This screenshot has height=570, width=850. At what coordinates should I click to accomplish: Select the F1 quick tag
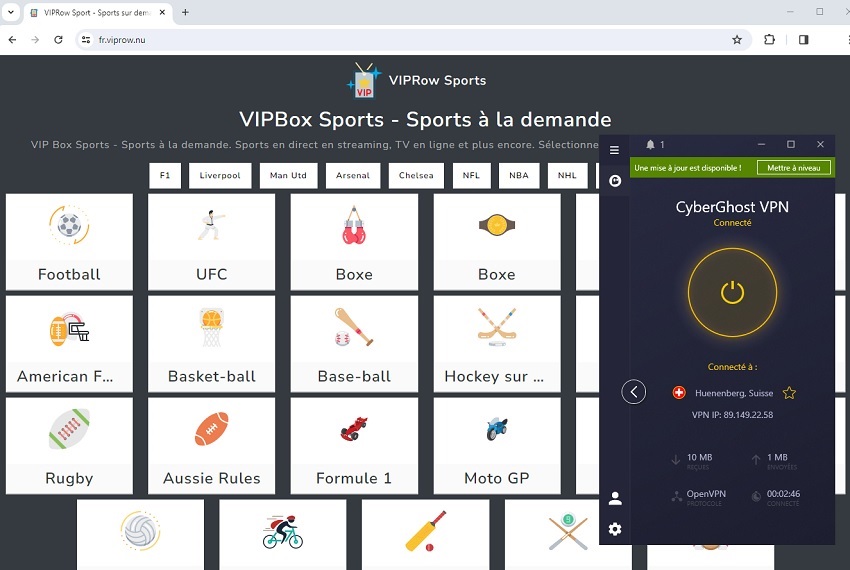165,176
